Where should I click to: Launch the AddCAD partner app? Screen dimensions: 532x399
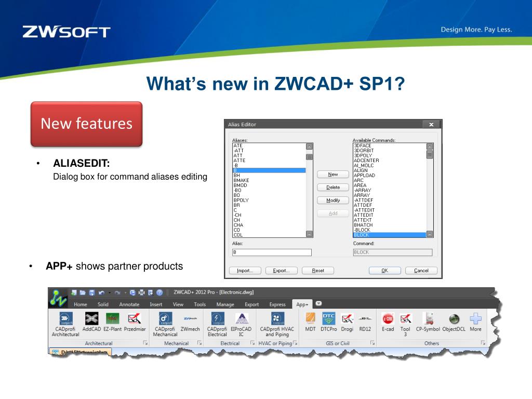point(91,322)
